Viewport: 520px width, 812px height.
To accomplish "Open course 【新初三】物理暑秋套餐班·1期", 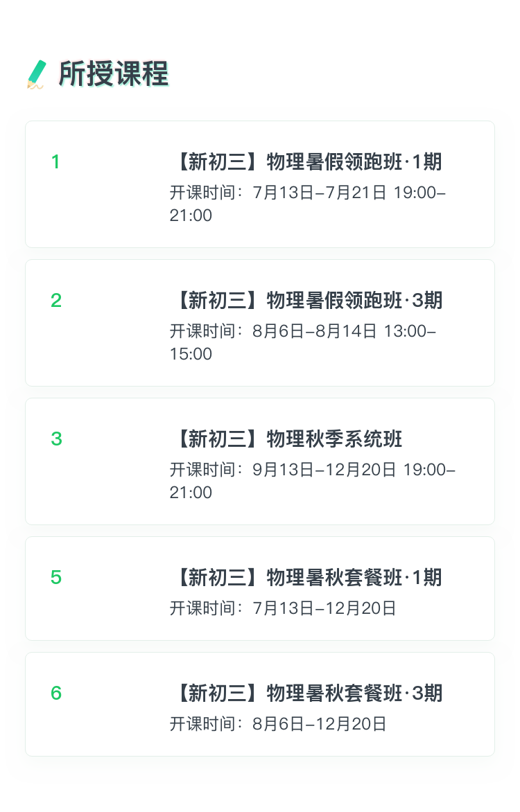I will (309, 577).
